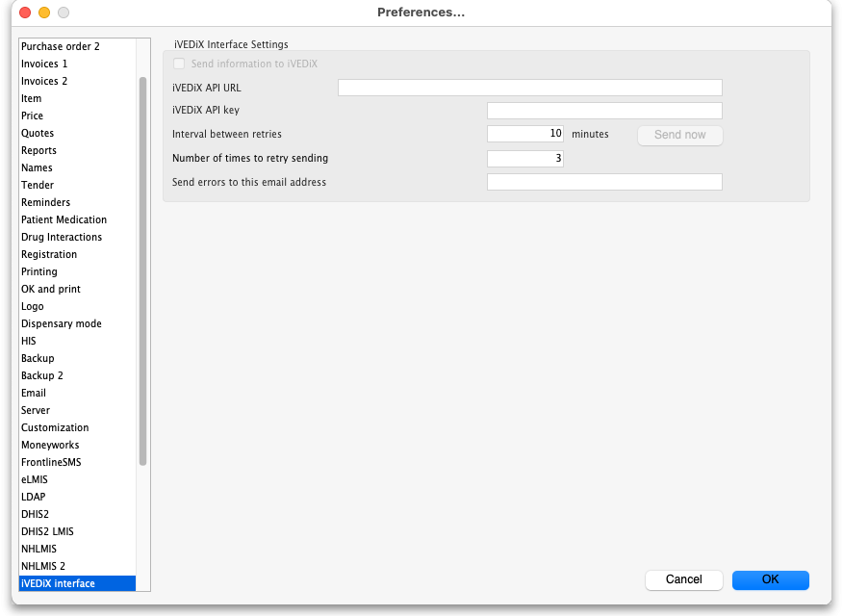Select Moneyworks from the sidebar
This screenshot has height=616, width=843.
(x=50, y=445)
